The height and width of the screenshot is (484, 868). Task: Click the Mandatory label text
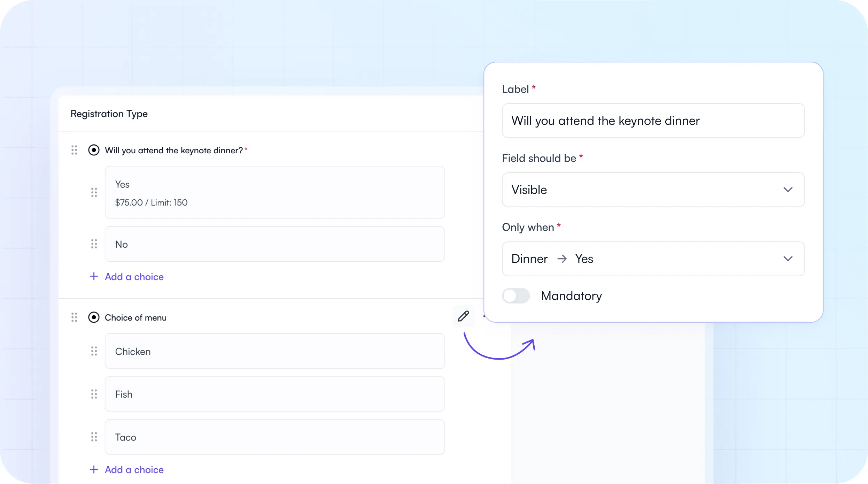pos(572,296)
